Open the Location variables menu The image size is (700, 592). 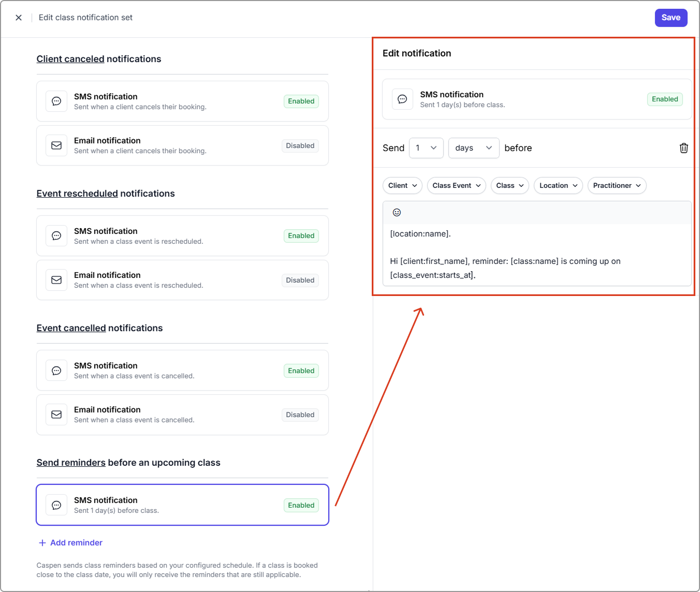click(558, 186)
